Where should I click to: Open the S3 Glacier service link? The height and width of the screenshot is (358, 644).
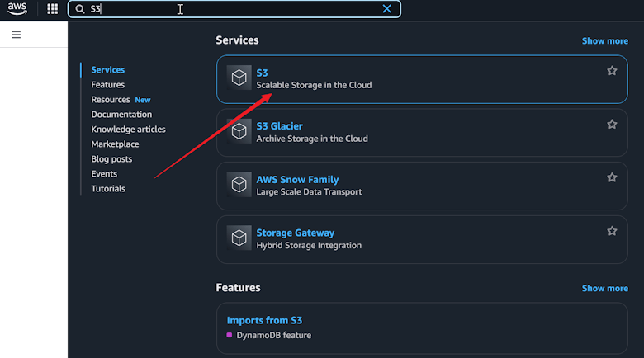(279, 126)
